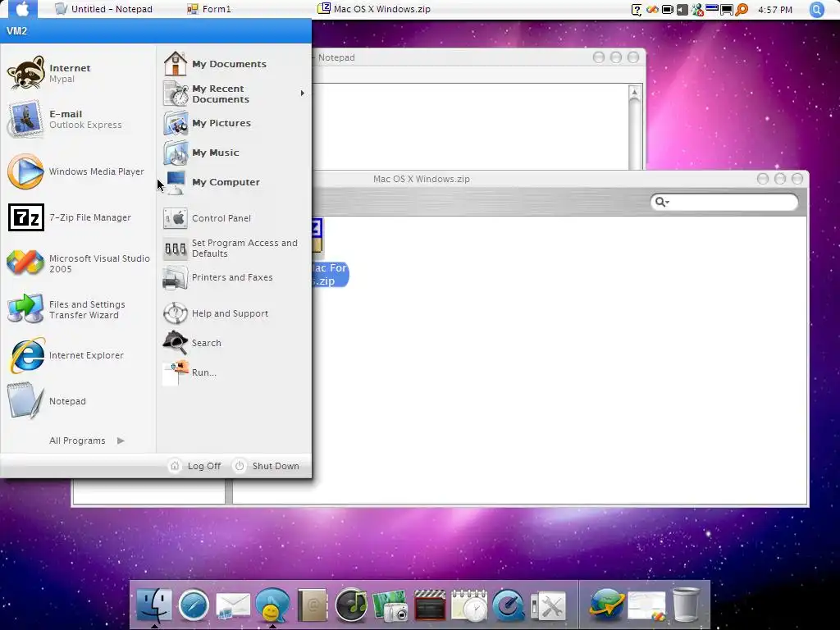Start Microsoft Visual Studio 2005
Screen dimensions: 840x630
coord(78,263)
